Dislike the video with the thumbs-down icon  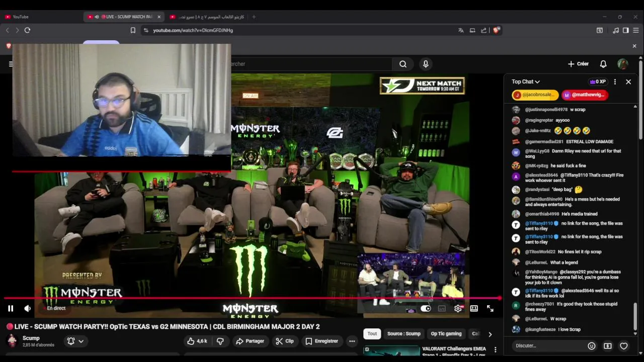click(x=220, y=341)
